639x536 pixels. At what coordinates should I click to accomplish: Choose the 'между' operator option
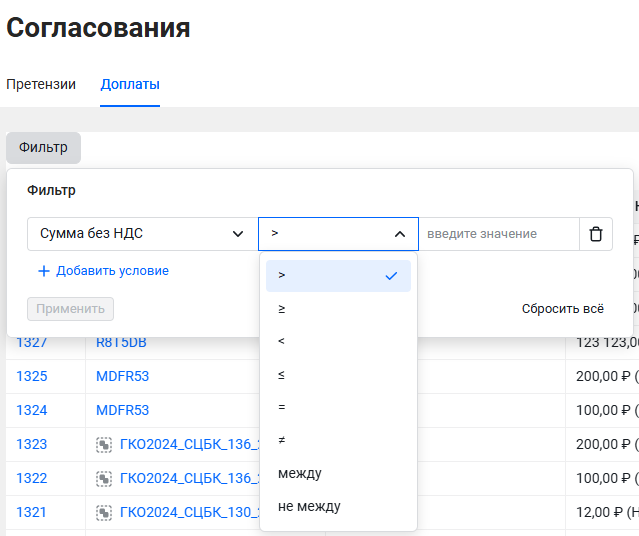(338, 473)
